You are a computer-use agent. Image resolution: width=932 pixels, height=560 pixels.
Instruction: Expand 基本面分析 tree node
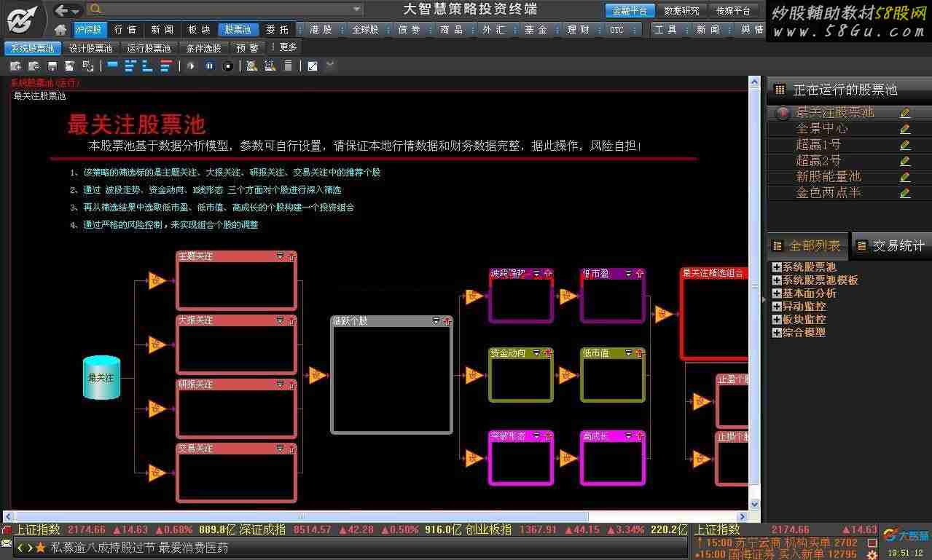coord(777,293)
